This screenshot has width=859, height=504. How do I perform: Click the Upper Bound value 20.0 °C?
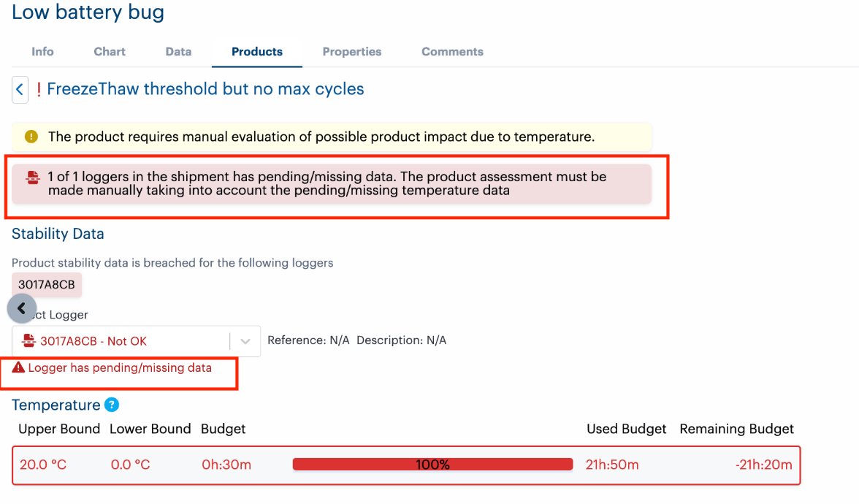[42, 465]
